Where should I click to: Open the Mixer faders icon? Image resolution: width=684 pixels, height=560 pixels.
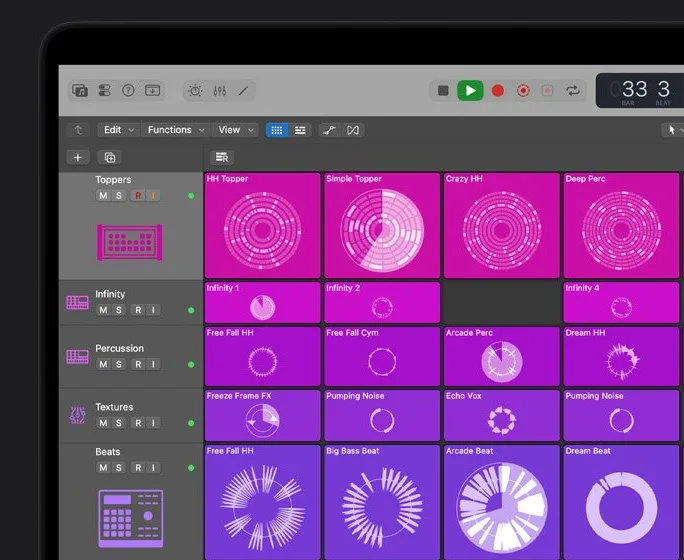[219, 91]
